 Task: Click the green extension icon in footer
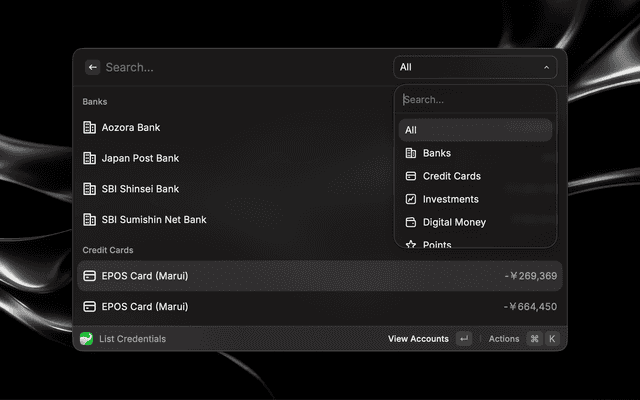(87, 339)
